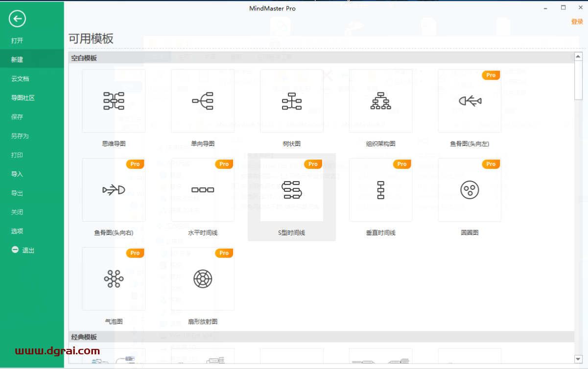Choose the 单向导图 one-way map template
The height and width of the screenshot is (369, 588).
tap(203, 101)
